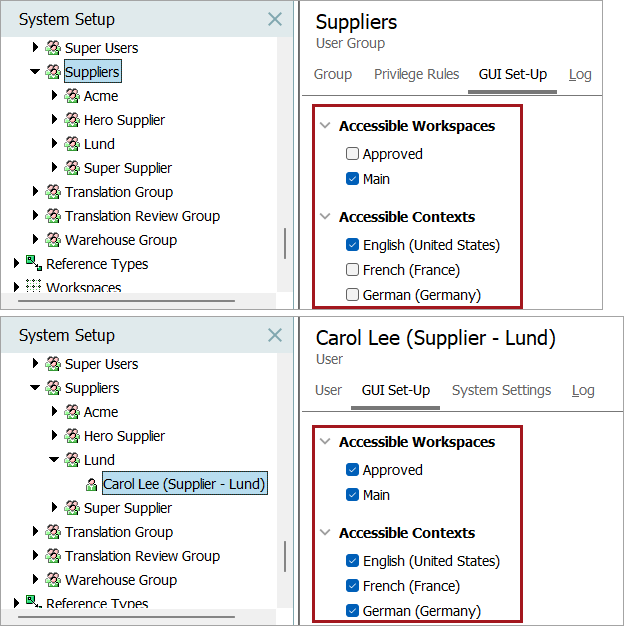Click Translation Review Group icon in Carol Lee's tree
This screenshot has height=626, width=624.
point(53,556)
